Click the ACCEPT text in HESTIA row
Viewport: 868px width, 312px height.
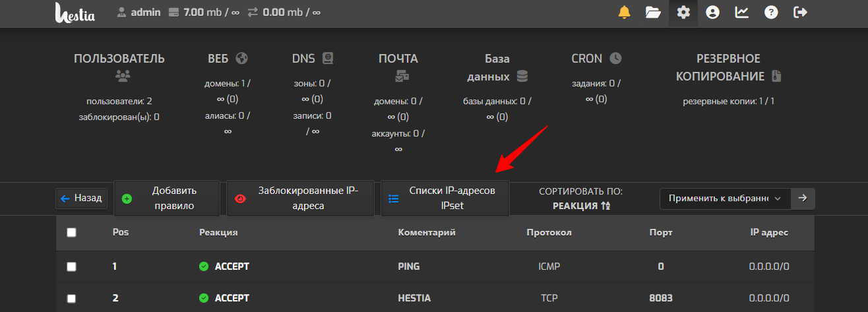pos(232,298)
